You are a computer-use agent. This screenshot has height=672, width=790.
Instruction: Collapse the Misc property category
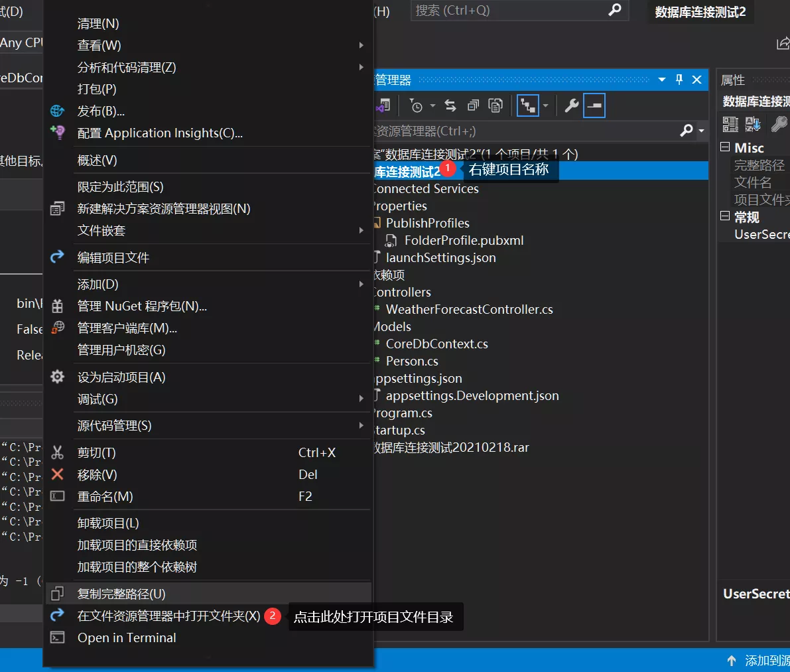click(725, 147)
